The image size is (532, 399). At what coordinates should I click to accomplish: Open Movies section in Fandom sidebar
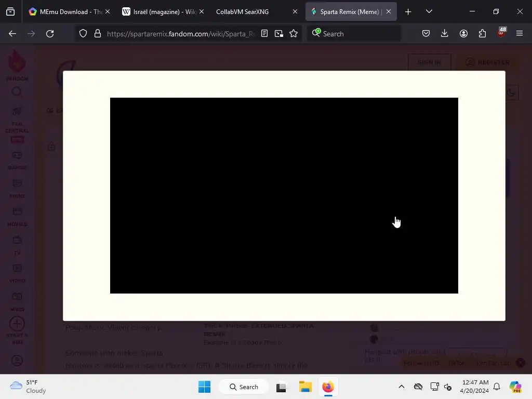pyautogui.click(x=17, y=217)
